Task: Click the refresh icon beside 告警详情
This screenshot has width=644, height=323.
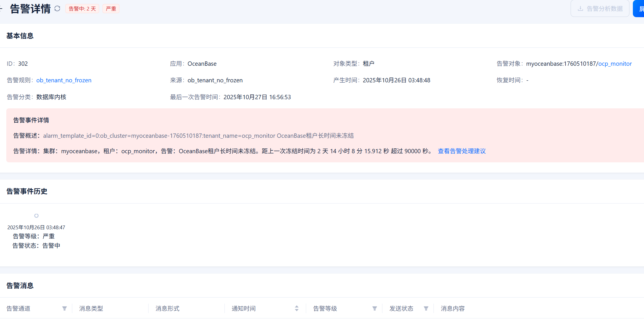Action: pyautogui.click(x=57, y=9)
